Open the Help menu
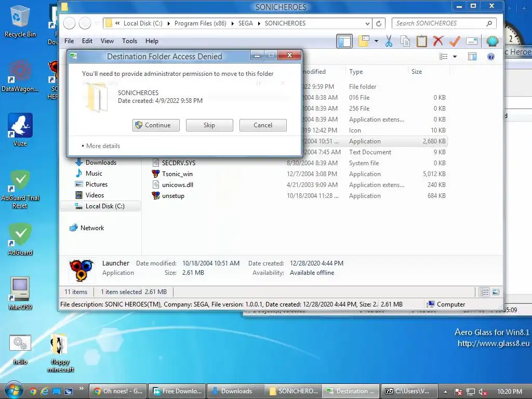This screenshot has width=532, height=399. click(152, 41)
